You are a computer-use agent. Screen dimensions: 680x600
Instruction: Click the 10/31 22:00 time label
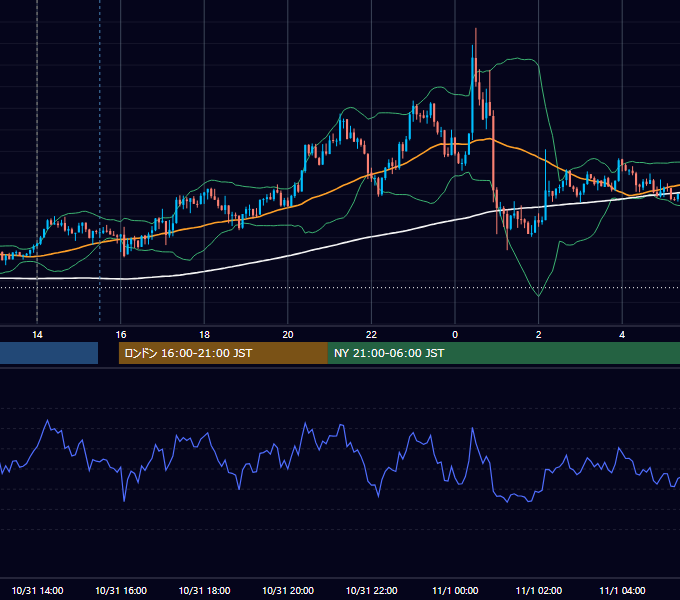tap(371, 590)
